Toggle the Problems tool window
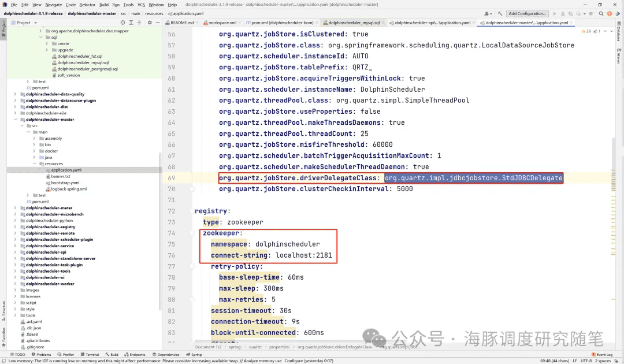624x364 pixels. click(x=40, y=355)
